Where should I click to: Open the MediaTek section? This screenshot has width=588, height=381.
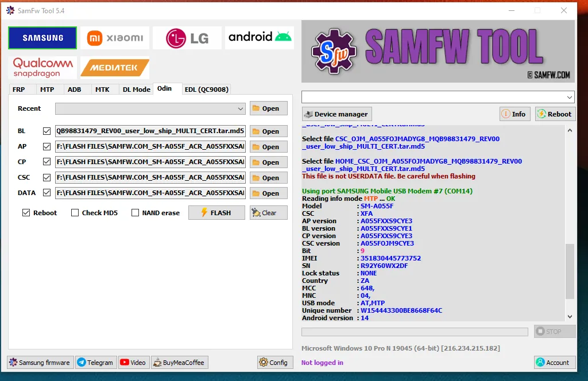[x=115, y=68]
